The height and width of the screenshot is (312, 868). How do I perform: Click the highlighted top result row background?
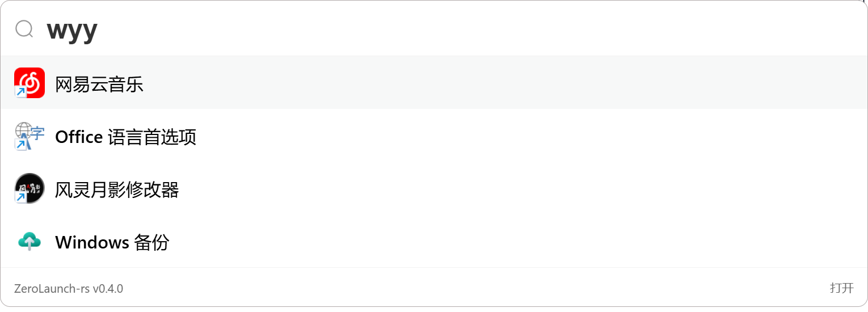pos(454,83)
